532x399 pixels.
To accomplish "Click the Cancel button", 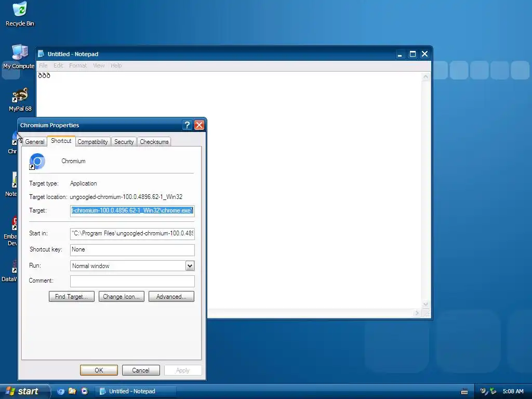I will coord(141,370).
